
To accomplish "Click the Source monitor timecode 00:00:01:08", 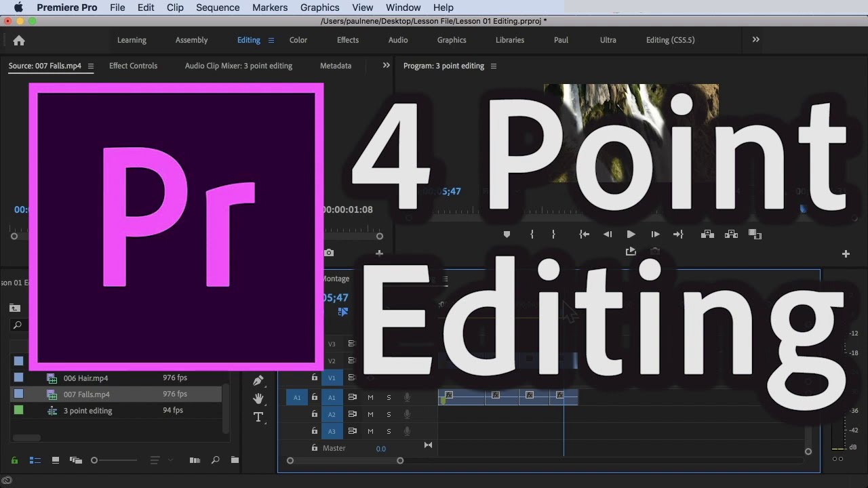I will coord(347,209).
